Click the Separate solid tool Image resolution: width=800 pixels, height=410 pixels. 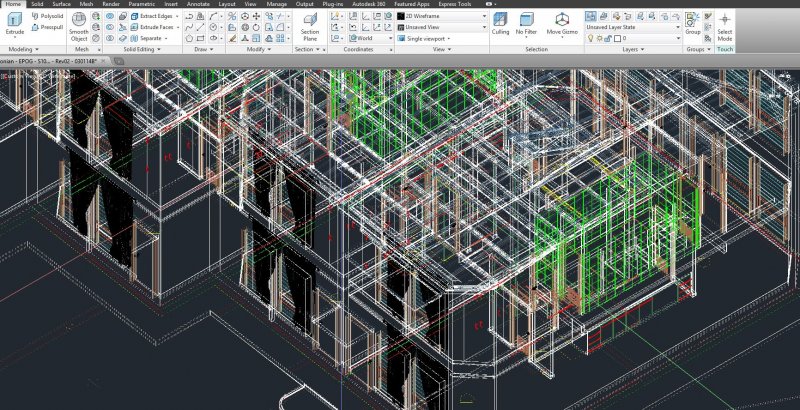click(146, 38)
